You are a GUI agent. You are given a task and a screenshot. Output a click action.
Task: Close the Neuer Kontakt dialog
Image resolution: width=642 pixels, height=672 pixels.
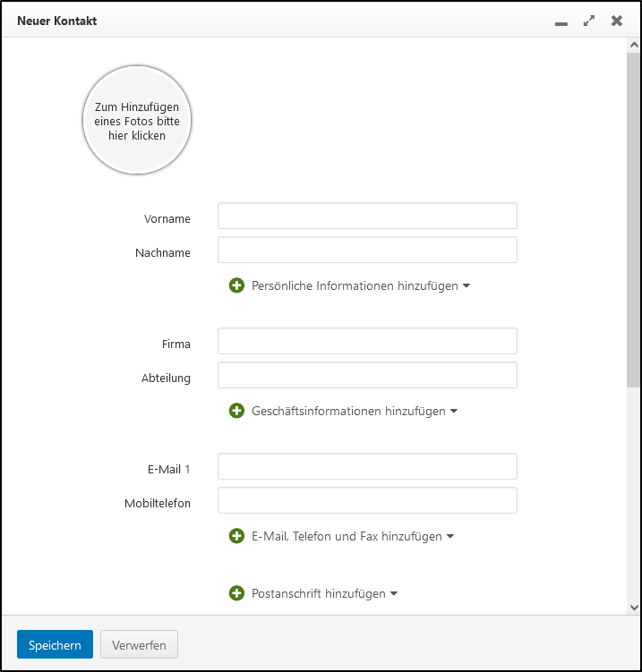[617, 21]
